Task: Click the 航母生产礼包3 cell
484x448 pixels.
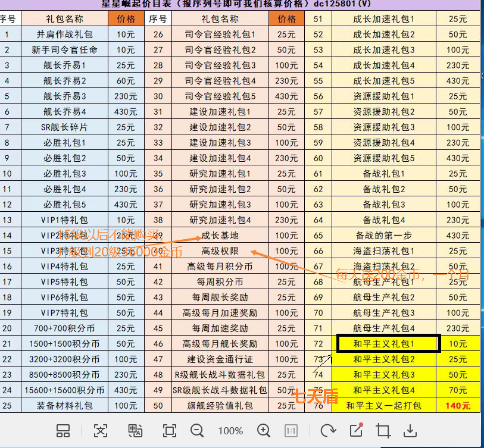Action: tap(383, 312)
